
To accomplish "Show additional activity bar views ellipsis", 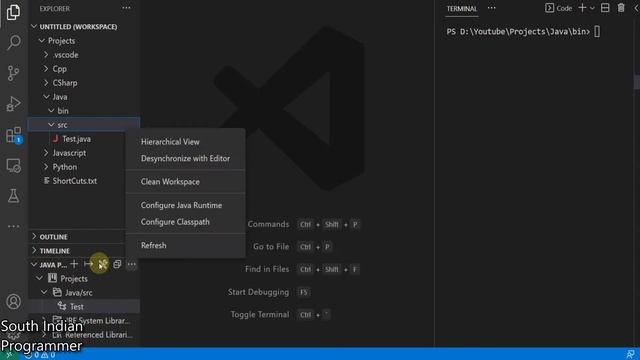I will (x=13, y=227).
